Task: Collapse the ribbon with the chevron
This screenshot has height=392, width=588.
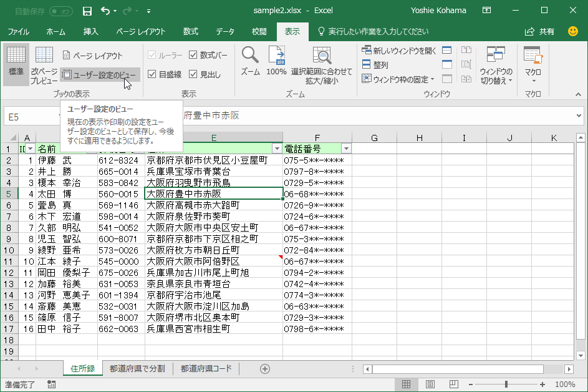Action: tap(578, 94)
